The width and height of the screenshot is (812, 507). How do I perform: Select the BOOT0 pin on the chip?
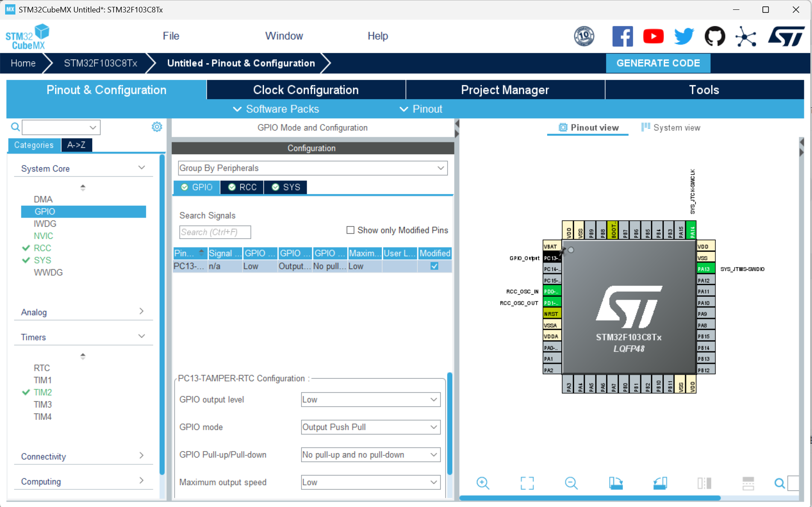pyautogui.click(x=613, y=230)
